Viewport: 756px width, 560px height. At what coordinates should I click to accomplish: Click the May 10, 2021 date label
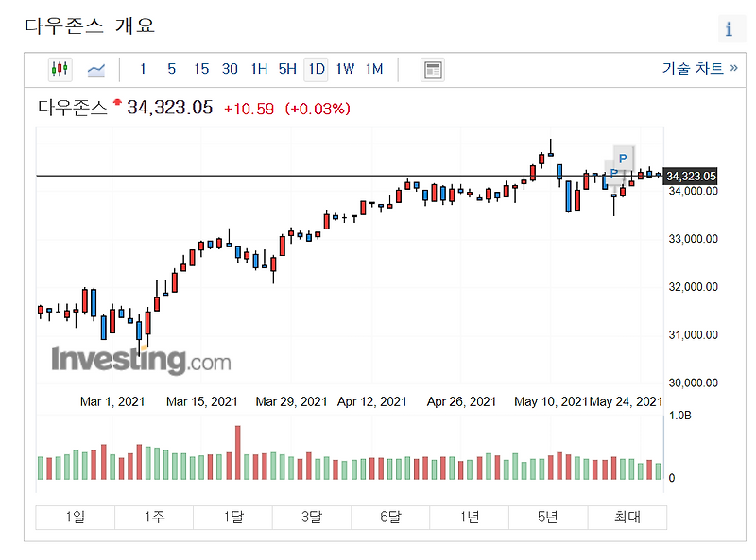(x=551, y=402)
